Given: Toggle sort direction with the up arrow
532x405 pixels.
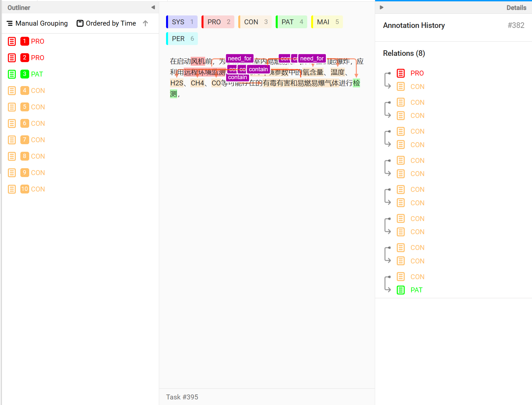Looking at the screenshot, I should coord(145,23).
